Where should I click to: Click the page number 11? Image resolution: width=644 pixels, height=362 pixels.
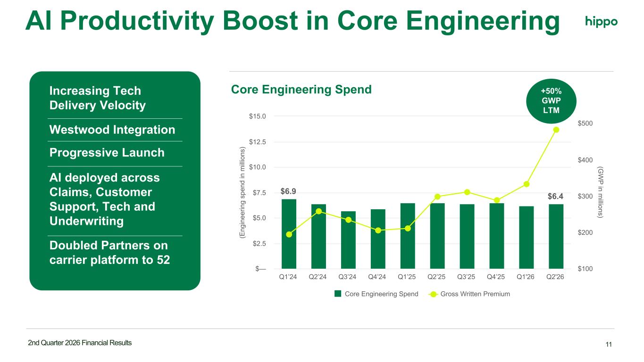[x=609, y=345]
